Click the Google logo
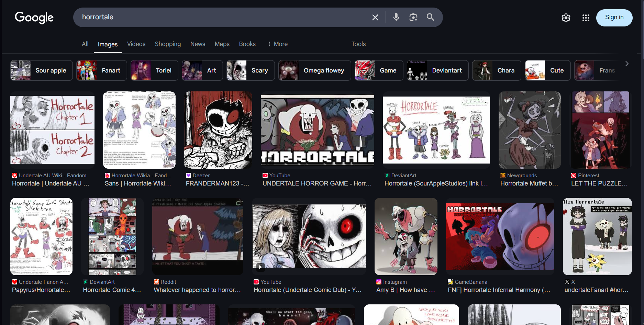Image resolution: width=644 pixels, height=325 pixels. click(34, 18)
